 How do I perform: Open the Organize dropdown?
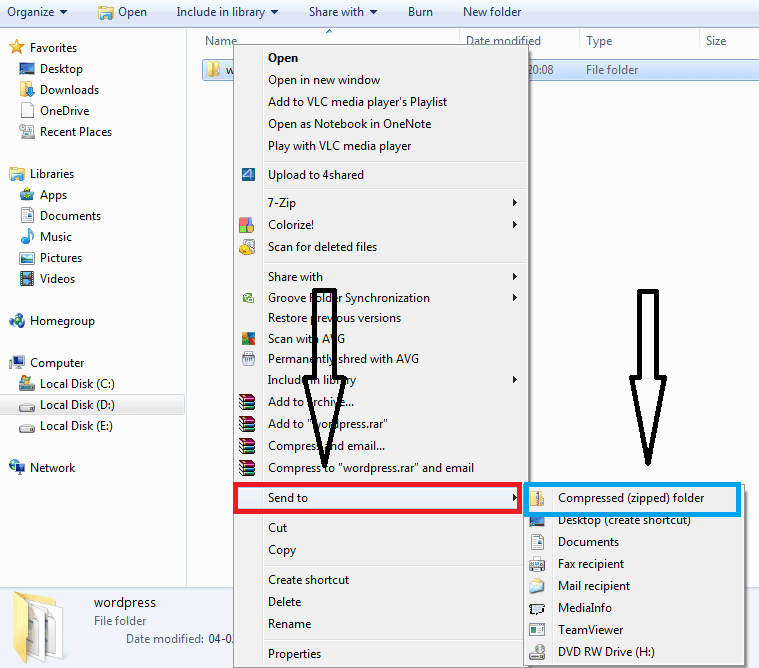(x=37, y=12)
